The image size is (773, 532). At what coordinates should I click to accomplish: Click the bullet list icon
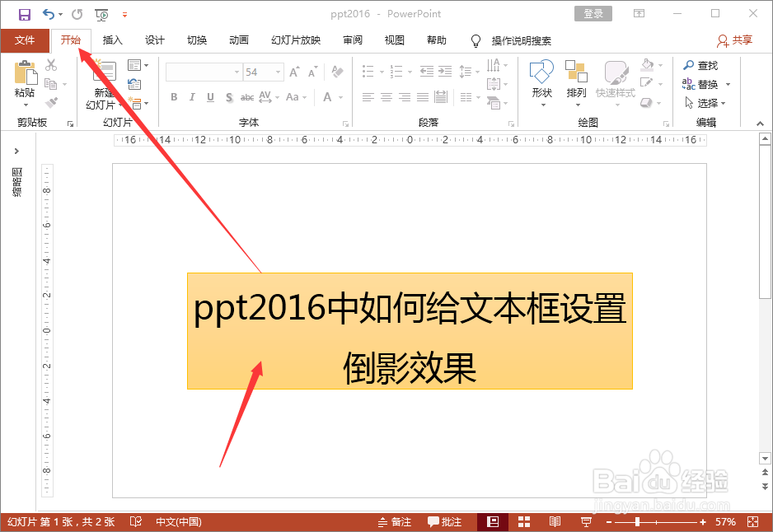368,72
